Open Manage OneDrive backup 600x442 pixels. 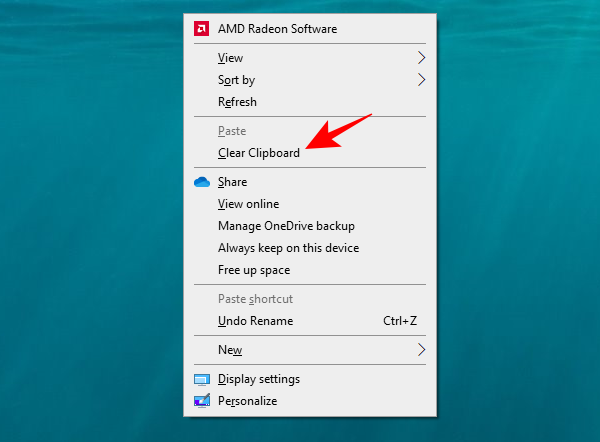coord(310,226)
